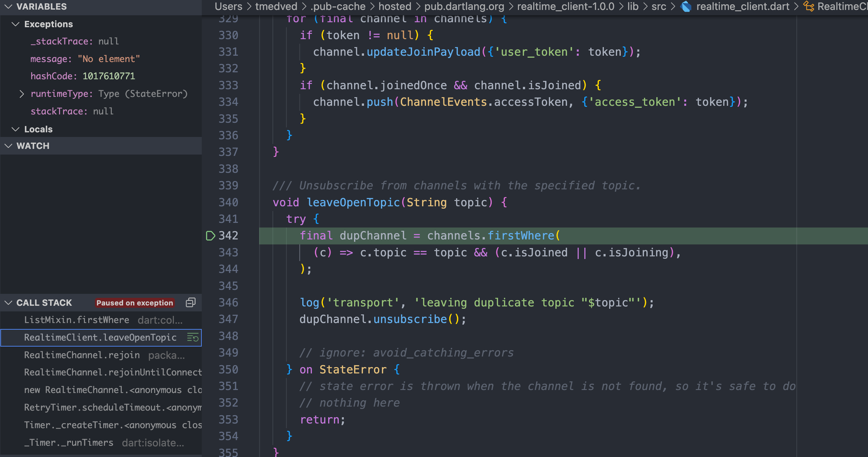Select the RealtimeChannel.rejoin stack frame
Viewport: 868px width, 457px height.
click(x=82, y=355)
